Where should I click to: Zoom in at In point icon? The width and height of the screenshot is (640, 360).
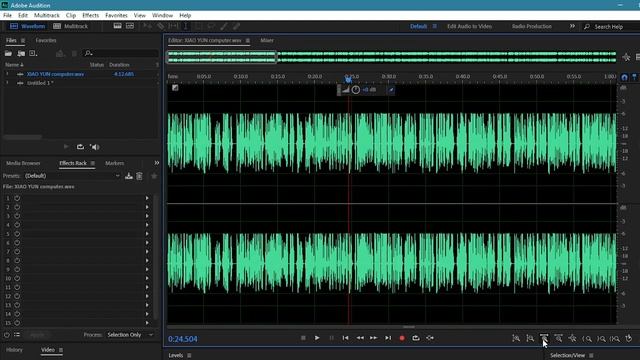[587, 338]
